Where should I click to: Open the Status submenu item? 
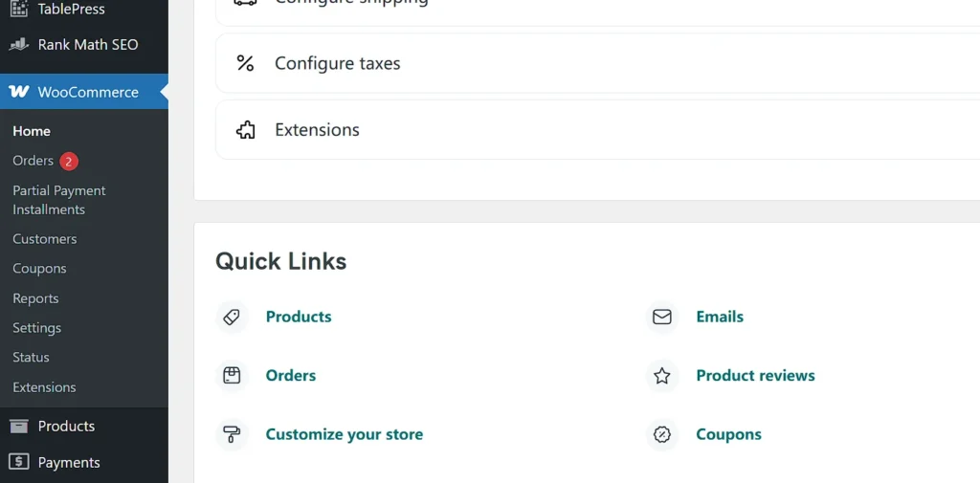pos(32,357)
